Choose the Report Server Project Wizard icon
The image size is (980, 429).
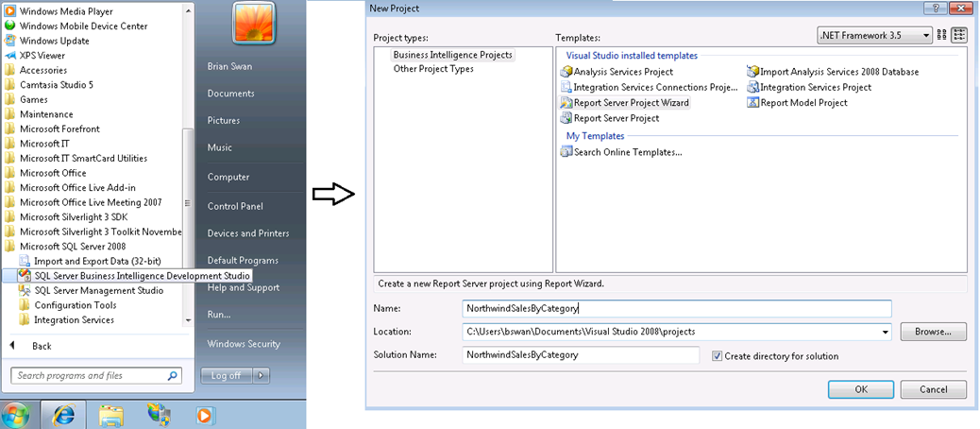[x=566, y=103]
